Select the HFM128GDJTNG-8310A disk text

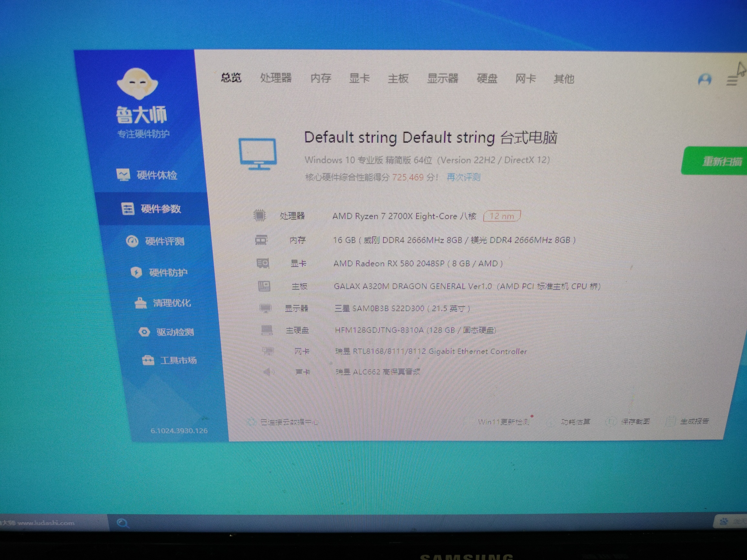[x=416, y=330]
